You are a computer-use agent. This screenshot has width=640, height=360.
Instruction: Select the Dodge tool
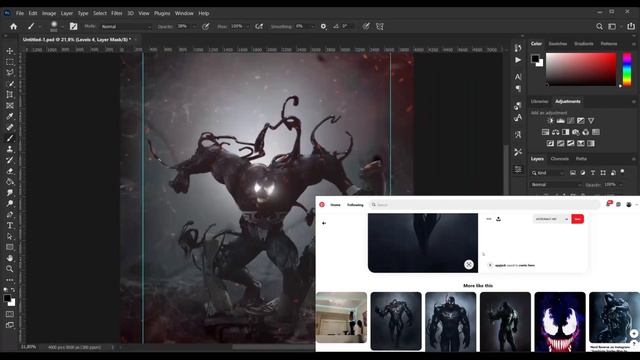pos(10,204)
